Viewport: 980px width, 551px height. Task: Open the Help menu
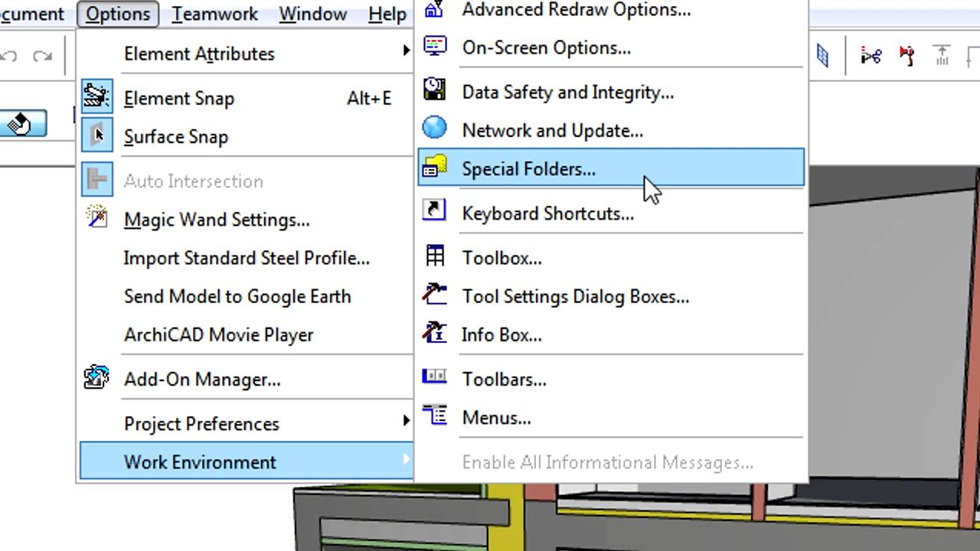tap(387, 14)
